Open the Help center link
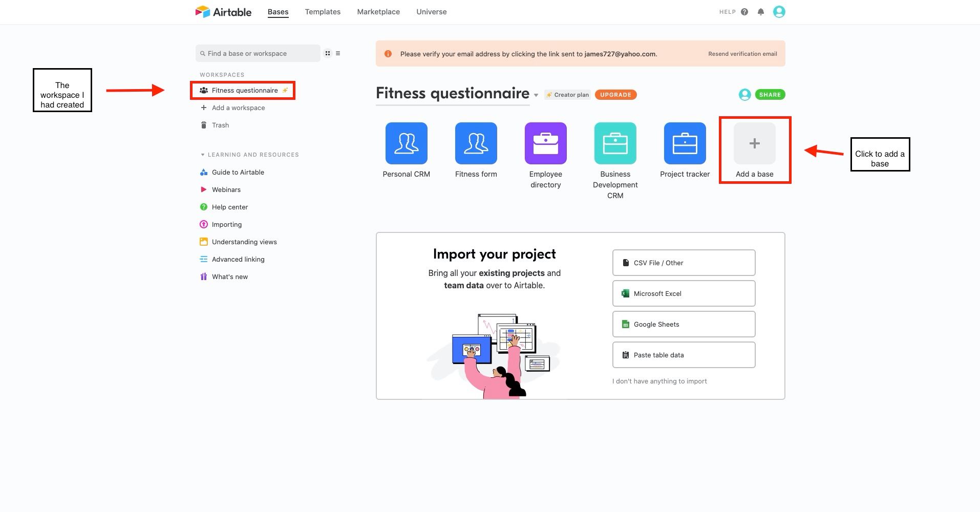This screenshot has height=512, width=980. 230,207
